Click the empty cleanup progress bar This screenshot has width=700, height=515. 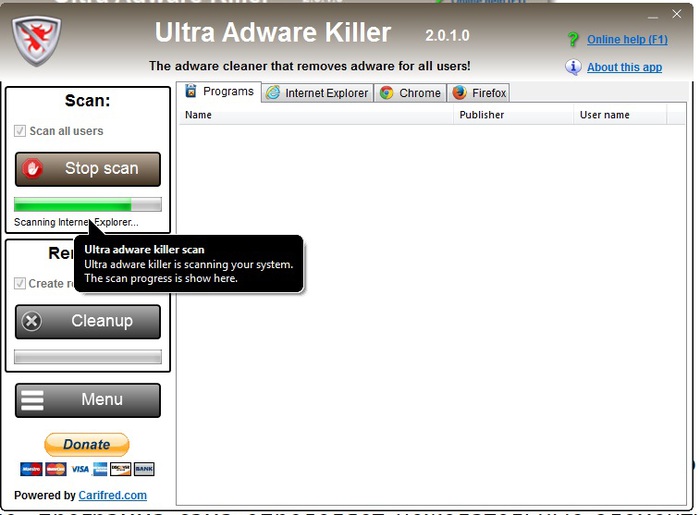88,357
